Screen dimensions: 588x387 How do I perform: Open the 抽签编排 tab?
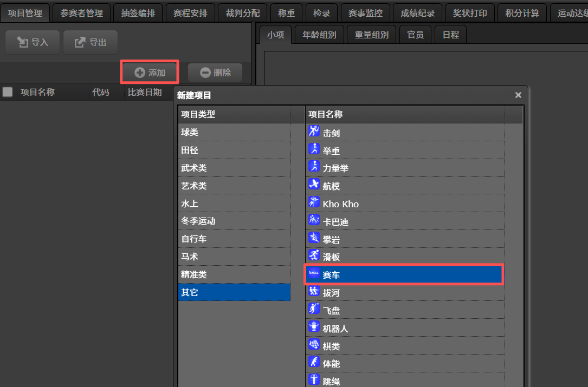pyautogui.click(x=138, y=13)
